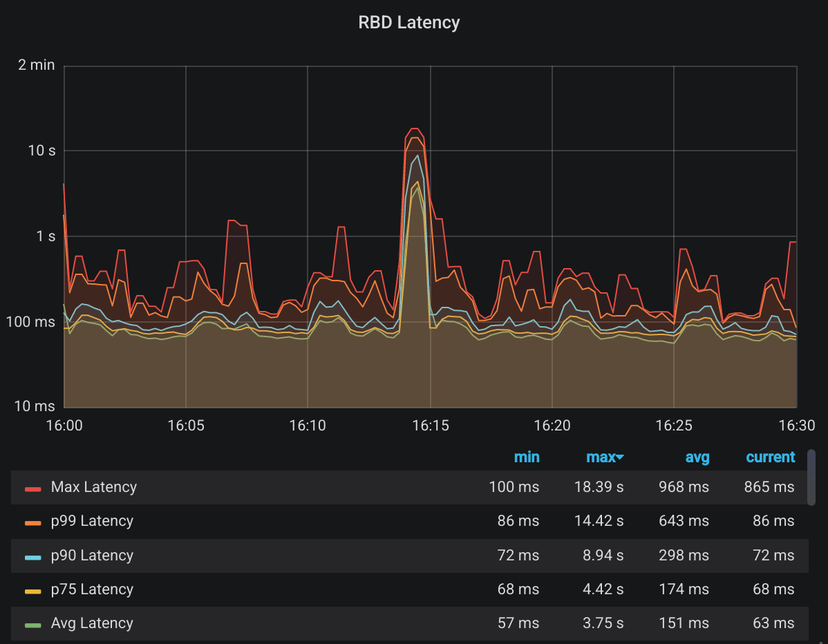The height and width of the screenshot is (644, 828).
Task: Click p99 Latency max value 14.42 s
Action: click(x=599, y=521)
